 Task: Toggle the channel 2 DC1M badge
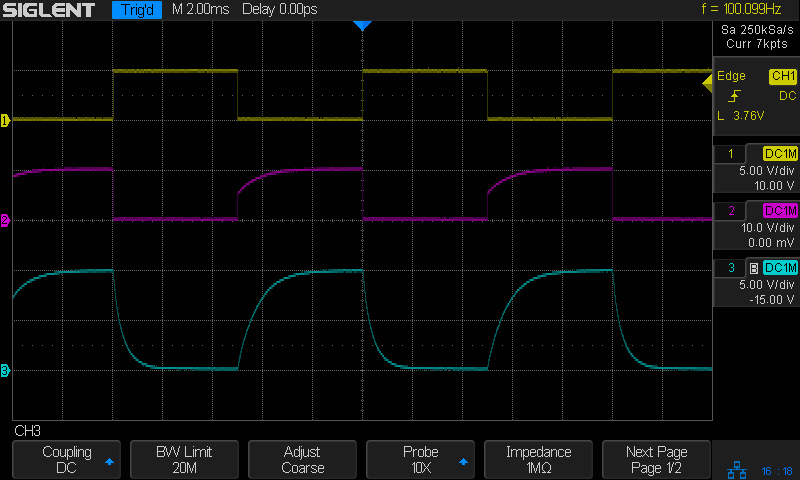tap(780, 211)
